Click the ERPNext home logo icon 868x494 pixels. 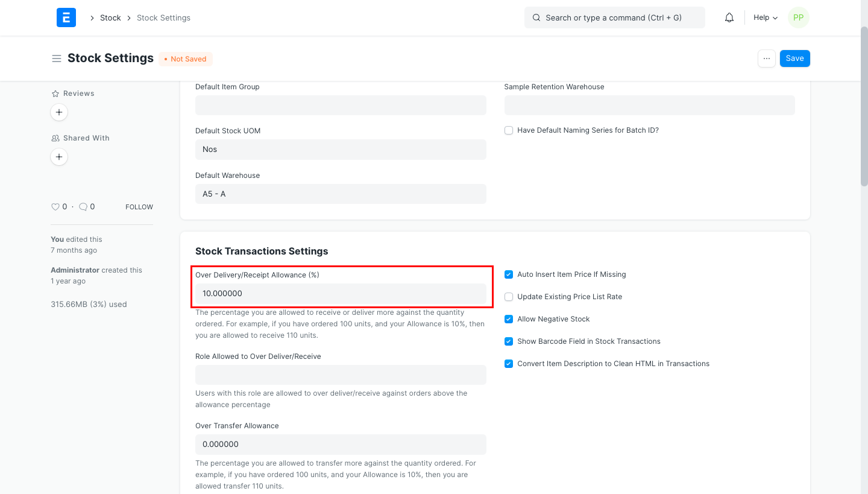click(66, 17)
